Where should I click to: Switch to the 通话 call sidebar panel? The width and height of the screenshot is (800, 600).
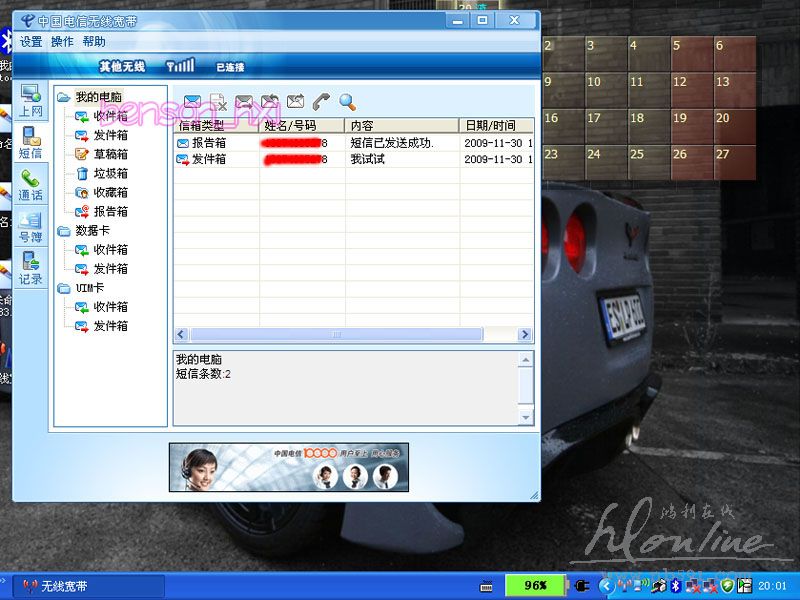click(x=31, y=185)
